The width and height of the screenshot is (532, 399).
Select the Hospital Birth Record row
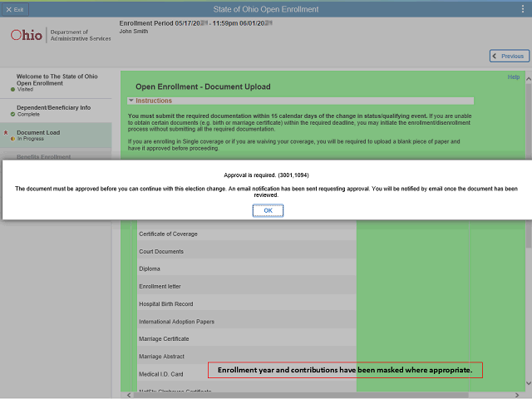point(165,303)
